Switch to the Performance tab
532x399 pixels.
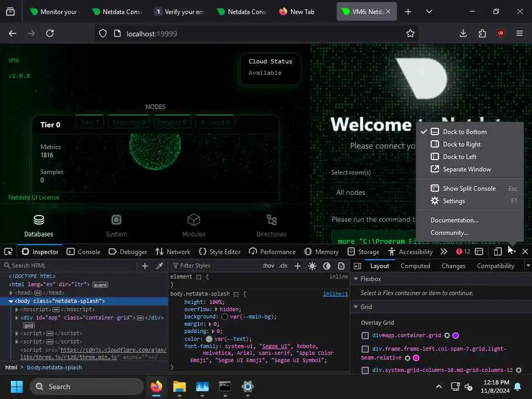pyautogui.click(x=272, y=252)
